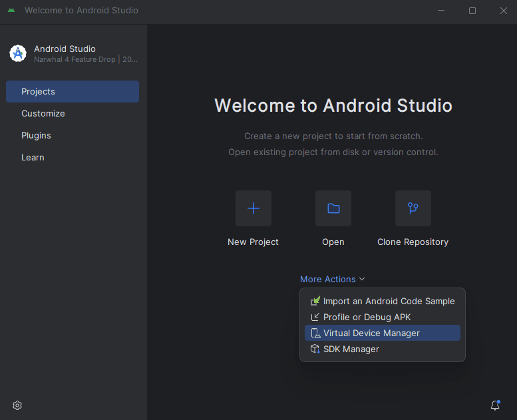
Task: Click the New Project plus icon
Action: 253,208
